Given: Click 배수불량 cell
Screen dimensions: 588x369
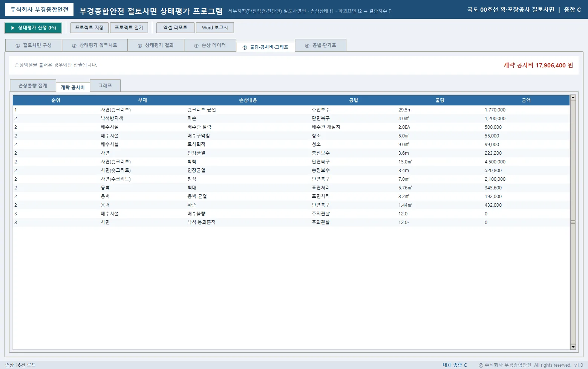Looking at the screenshot, I should (x=196, y=213).
